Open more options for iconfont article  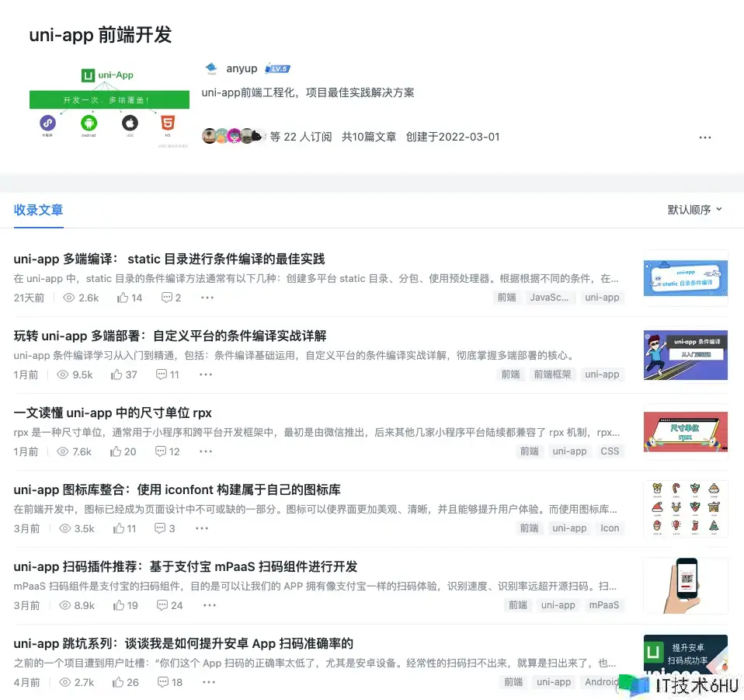(202, 528)
